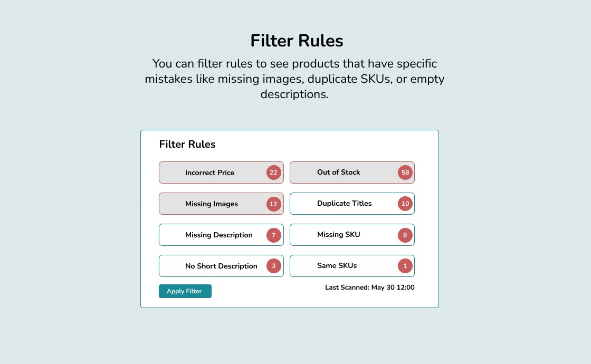Image resolution: width=591 pixels, height=364 pixels.
Task: Click the Apply Filter button
Action: click(x=185, y=291)
